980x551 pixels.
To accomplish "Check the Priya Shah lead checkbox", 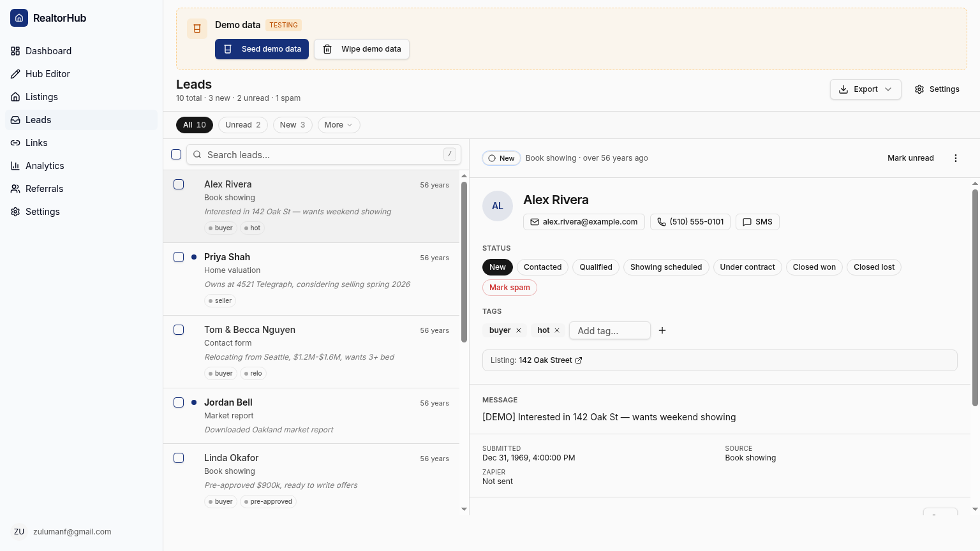I will pos(179,257).
